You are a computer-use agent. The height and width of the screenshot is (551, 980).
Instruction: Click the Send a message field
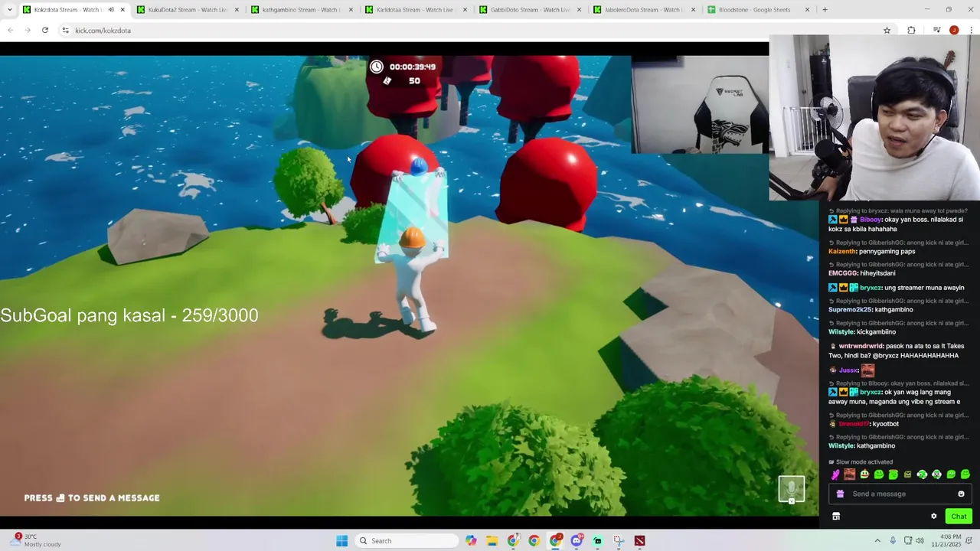[900, 494]
